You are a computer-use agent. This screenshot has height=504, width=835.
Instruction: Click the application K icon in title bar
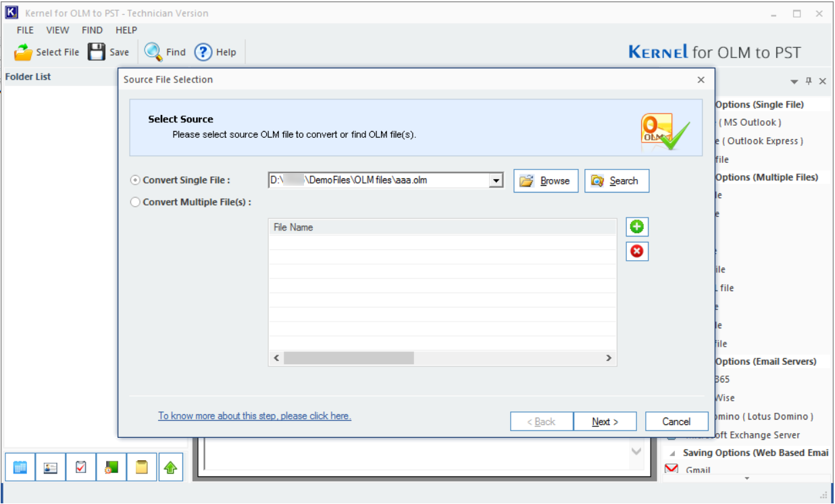[x=11, y=13]
